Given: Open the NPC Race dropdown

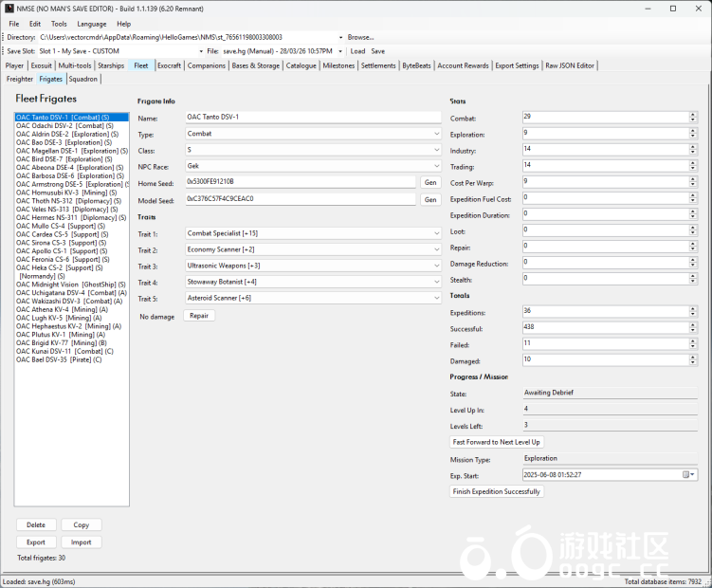Looking at the screenshot, I should point(436,166).
